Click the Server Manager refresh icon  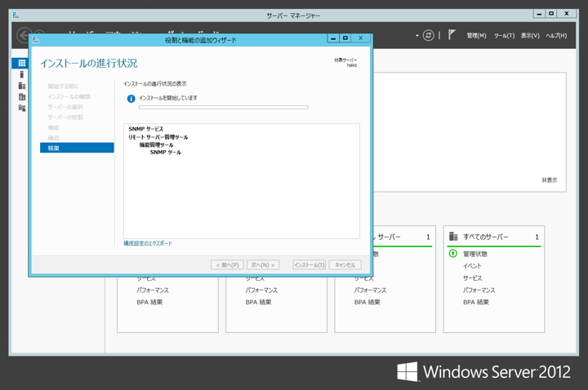click(428, 35)
